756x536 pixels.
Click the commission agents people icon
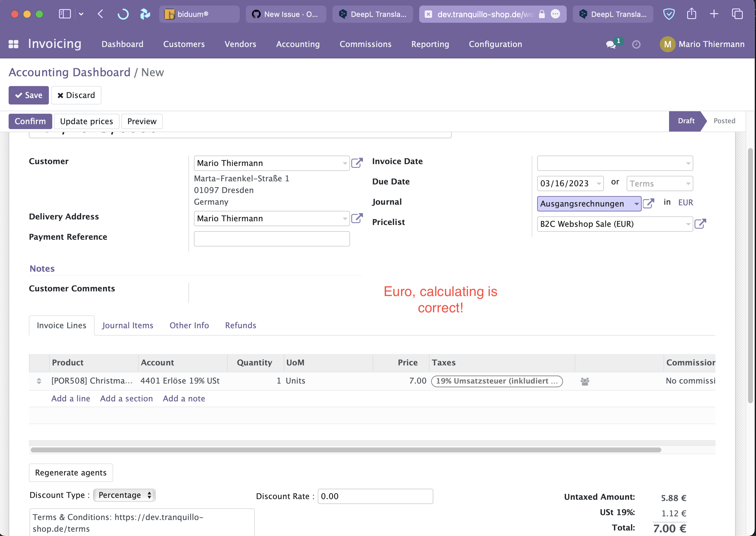[x=585, y=381]
